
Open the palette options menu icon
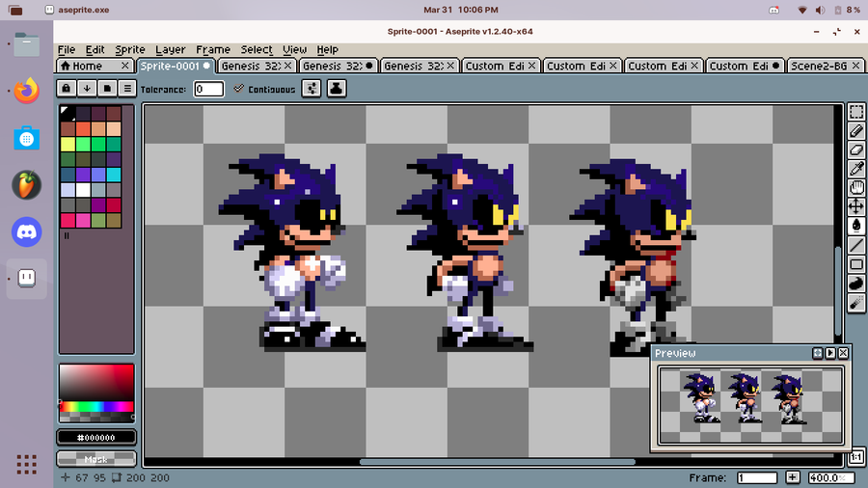pos(127,89)
